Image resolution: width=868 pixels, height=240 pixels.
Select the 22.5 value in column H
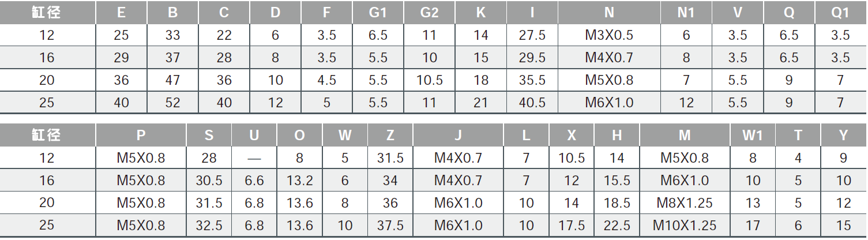tap(617, 225)
